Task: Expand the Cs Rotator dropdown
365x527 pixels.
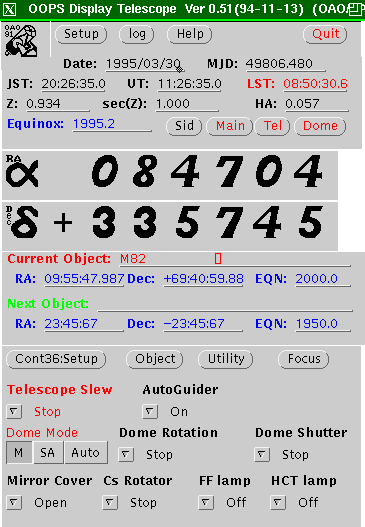Action: (x=110, y=503)
